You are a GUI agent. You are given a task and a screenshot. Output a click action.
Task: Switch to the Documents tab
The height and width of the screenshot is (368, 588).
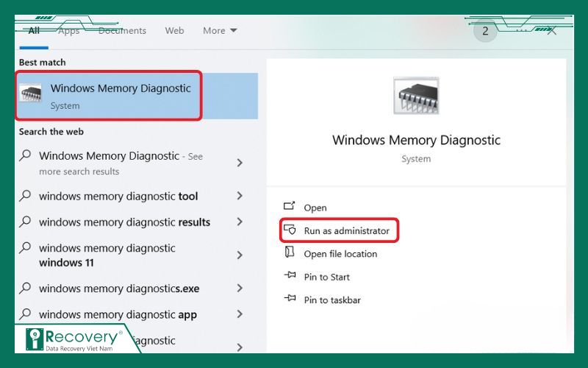click(x=122, y=30)
